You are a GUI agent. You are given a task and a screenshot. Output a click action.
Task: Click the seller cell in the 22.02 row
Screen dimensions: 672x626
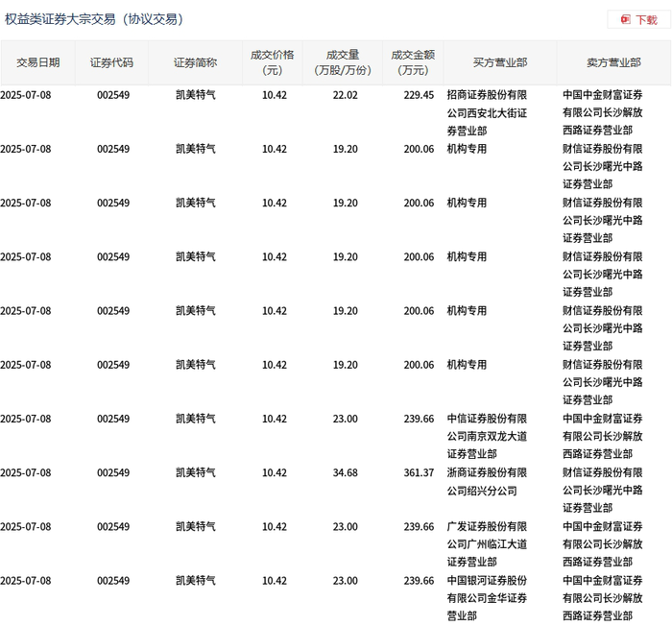pyautogui.click(x=603, y=112)
